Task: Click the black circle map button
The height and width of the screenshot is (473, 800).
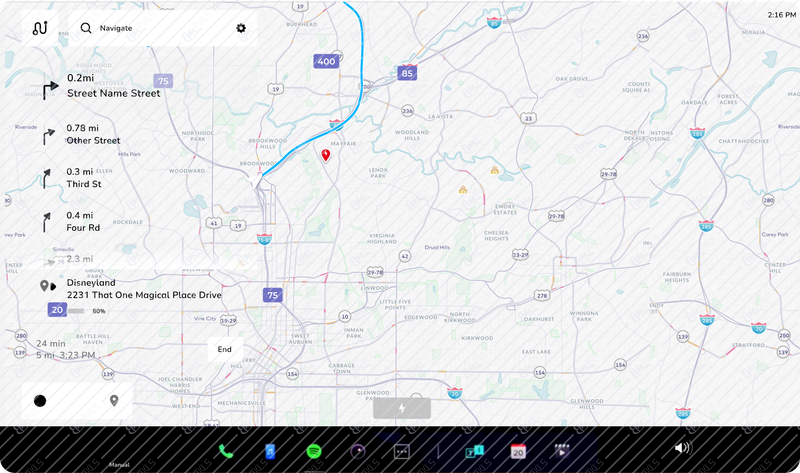Action: 40,401
